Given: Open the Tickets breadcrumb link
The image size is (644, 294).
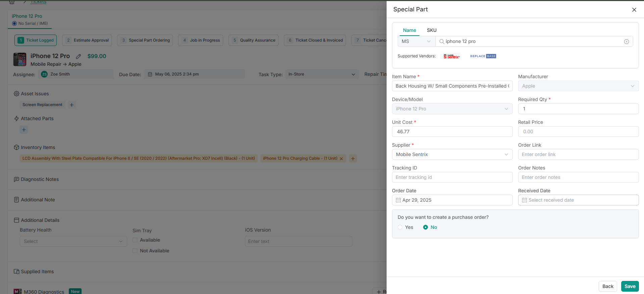Looking at the screenshot, I should 39,2.
